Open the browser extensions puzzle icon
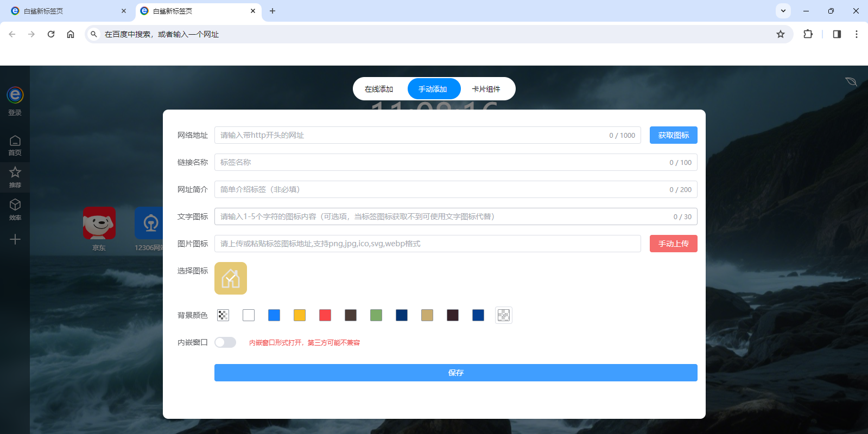The image size is (868, 434). pyautogui.click(x=808, y=34)
